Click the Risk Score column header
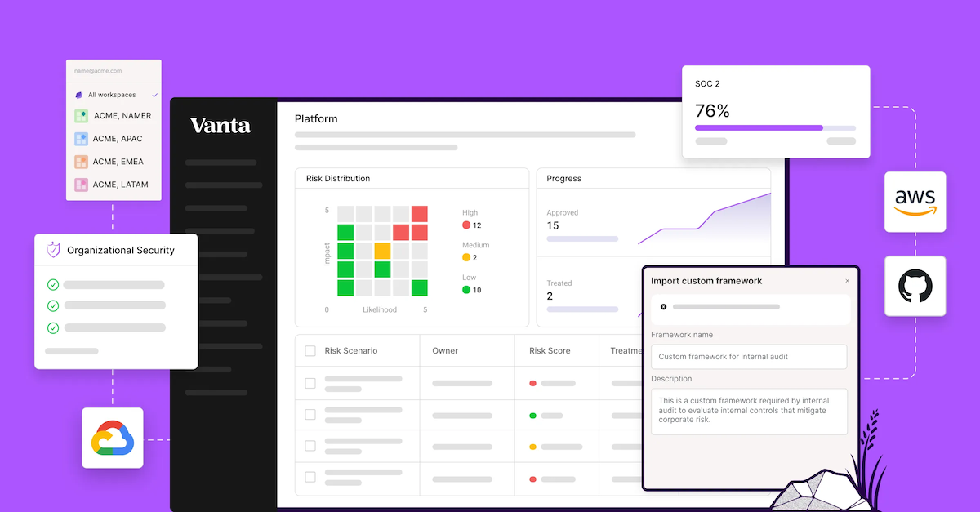The height and width of the screenshot is (512, 980). (548, 350)
